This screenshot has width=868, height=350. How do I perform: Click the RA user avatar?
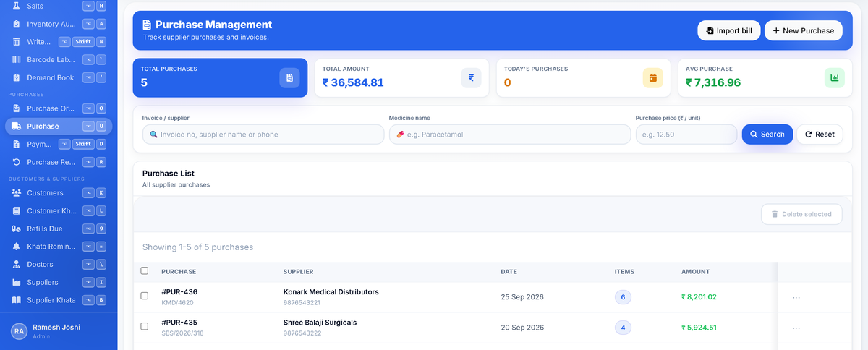pyautogui.click(x=19, y=331)
